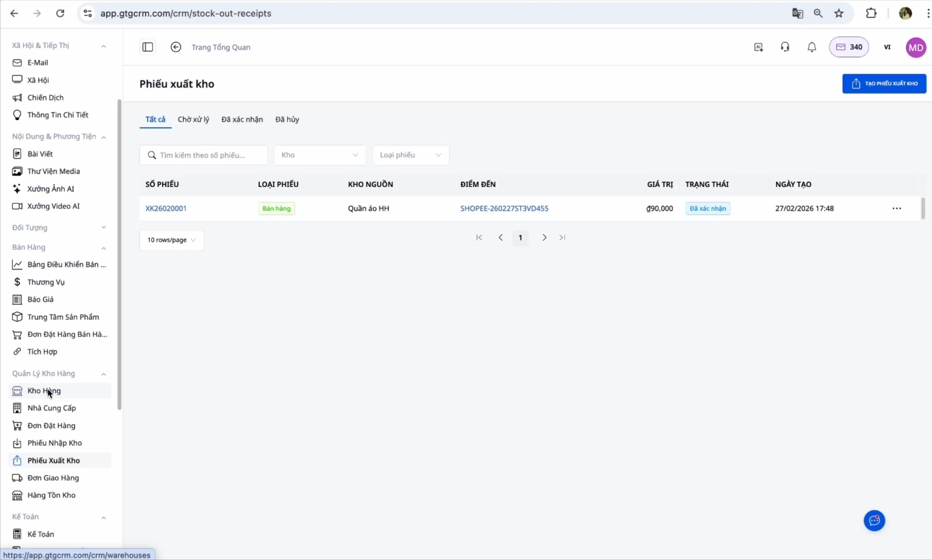The height and width of the screenshot is (560, 932).
Task: Open the headset support icon
Action: tap(785, 47)
